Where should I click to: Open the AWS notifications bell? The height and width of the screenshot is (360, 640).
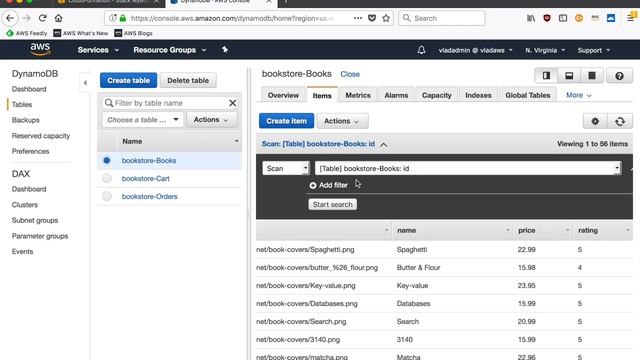[x=421, y=50]
